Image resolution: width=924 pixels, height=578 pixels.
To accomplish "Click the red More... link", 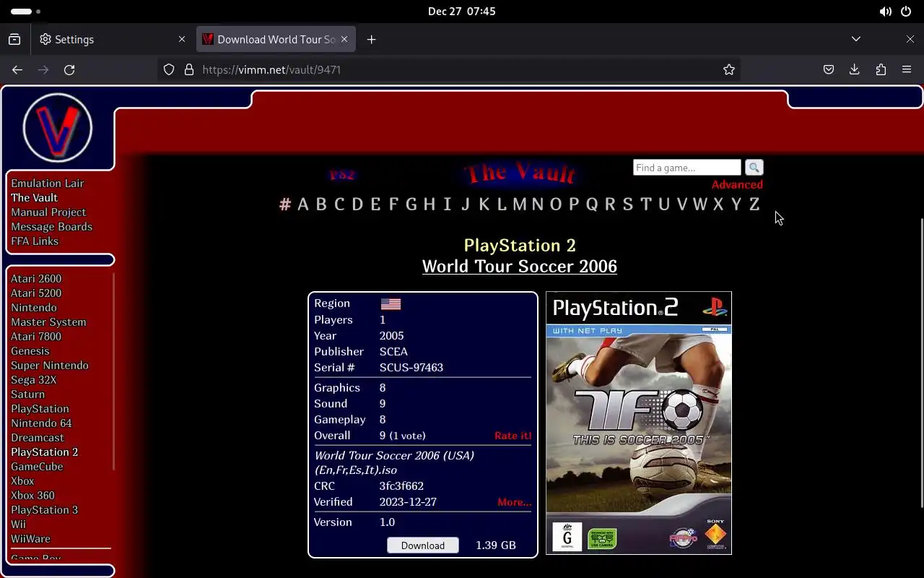I will [515, 502].
